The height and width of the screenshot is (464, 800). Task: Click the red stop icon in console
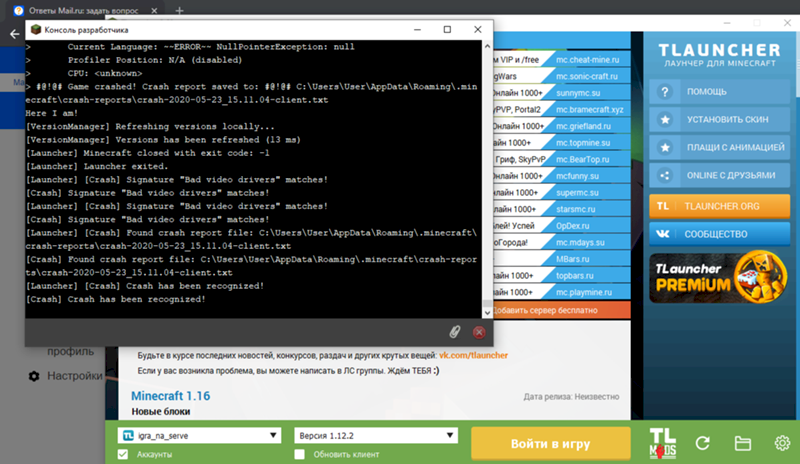479,331
